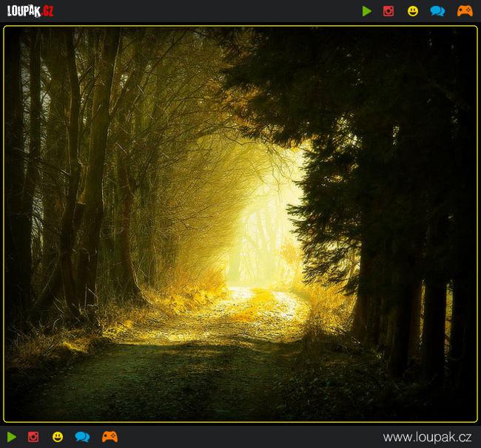
Task: Click the yellow smiley icon in top bar
Action: point(413,11)
